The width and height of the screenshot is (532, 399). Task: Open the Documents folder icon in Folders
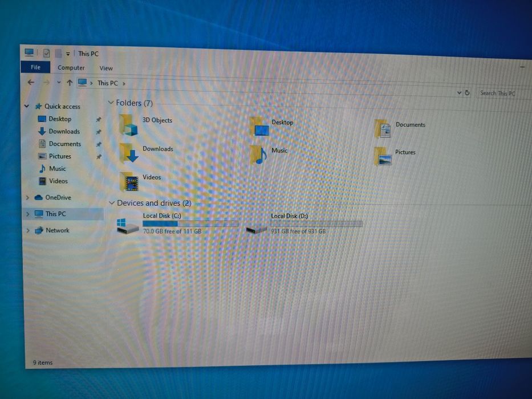(x=383, y=129)
